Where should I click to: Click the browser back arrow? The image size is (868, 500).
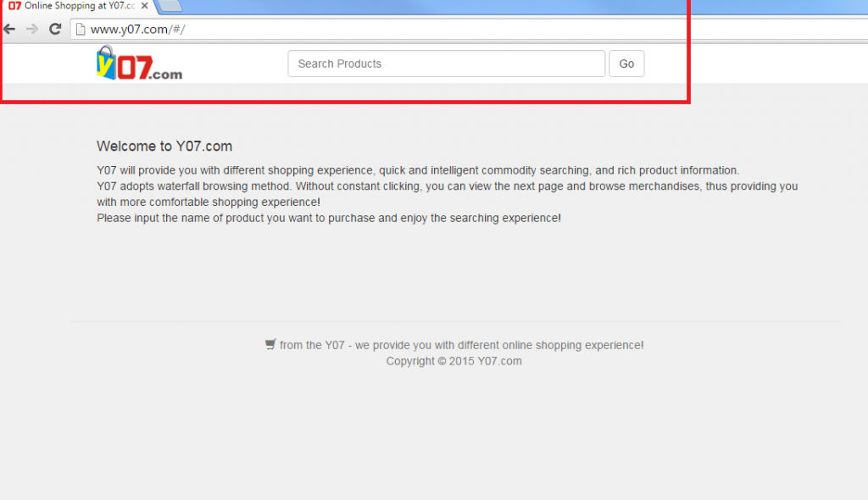click(x=10, y=29)
